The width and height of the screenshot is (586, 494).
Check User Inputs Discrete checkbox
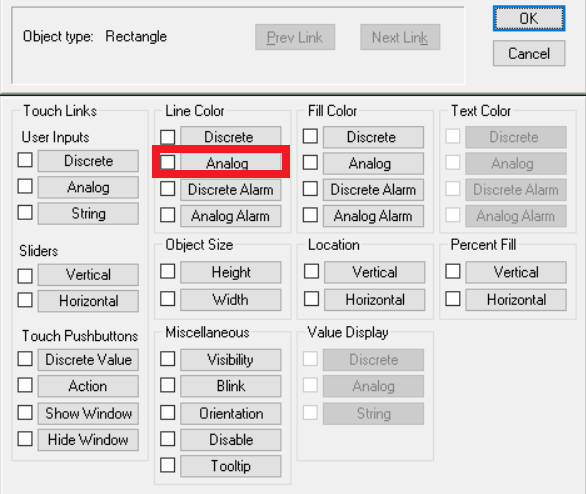pyautogui.click(x=25, y=160)
